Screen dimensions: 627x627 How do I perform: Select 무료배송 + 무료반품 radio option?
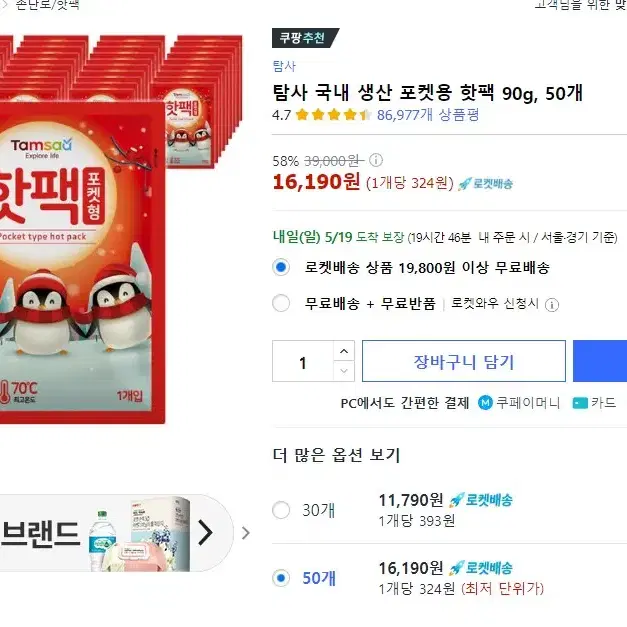pos(281,303)
